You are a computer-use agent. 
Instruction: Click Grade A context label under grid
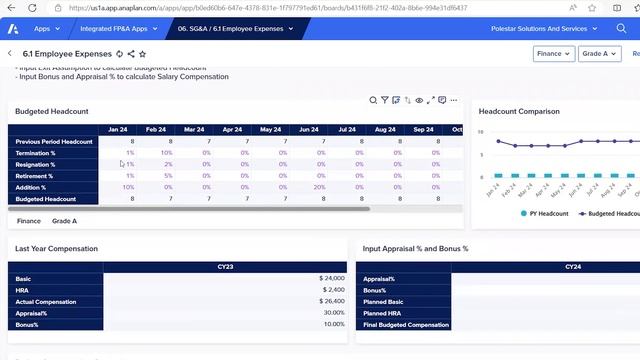[x=64, y=221]
